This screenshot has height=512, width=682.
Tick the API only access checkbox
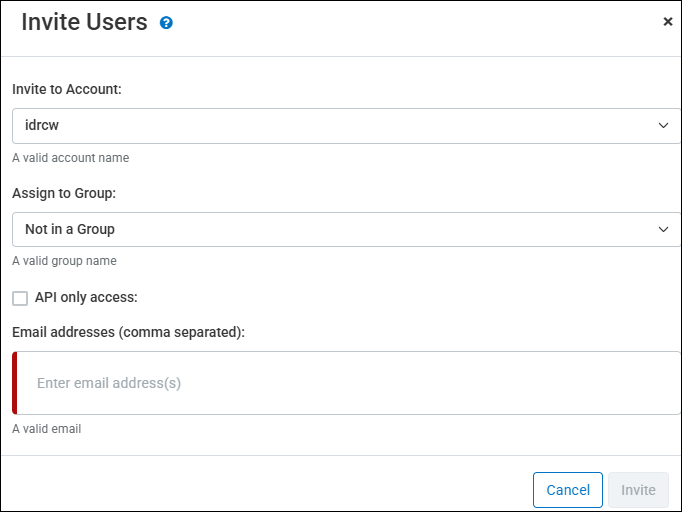click(x=20, y=298)
